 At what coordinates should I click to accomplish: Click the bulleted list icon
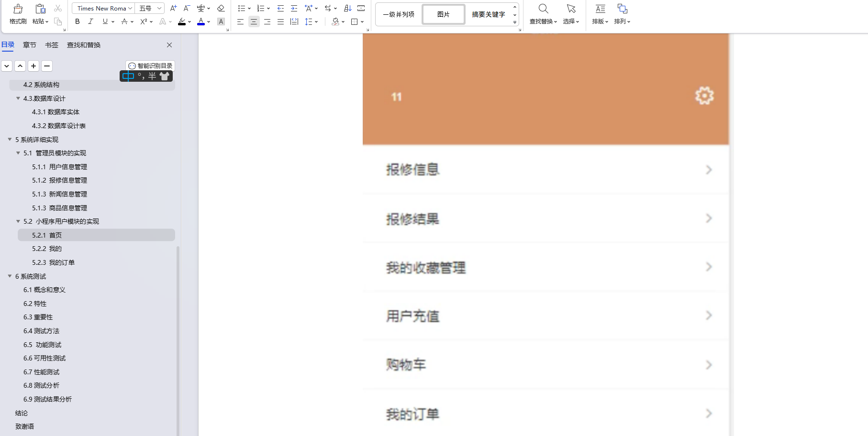pos(241,8)
